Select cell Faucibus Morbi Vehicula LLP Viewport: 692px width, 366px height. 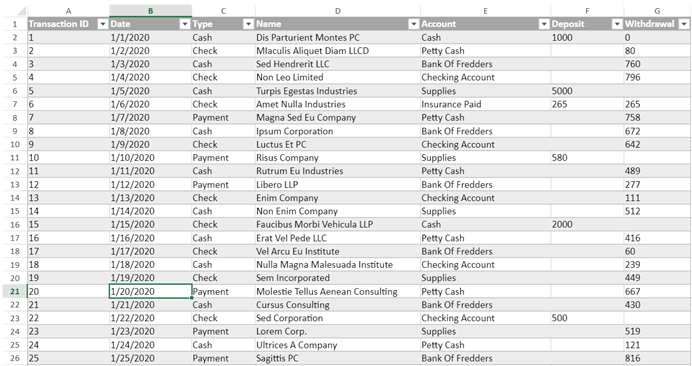pos(338,224)
